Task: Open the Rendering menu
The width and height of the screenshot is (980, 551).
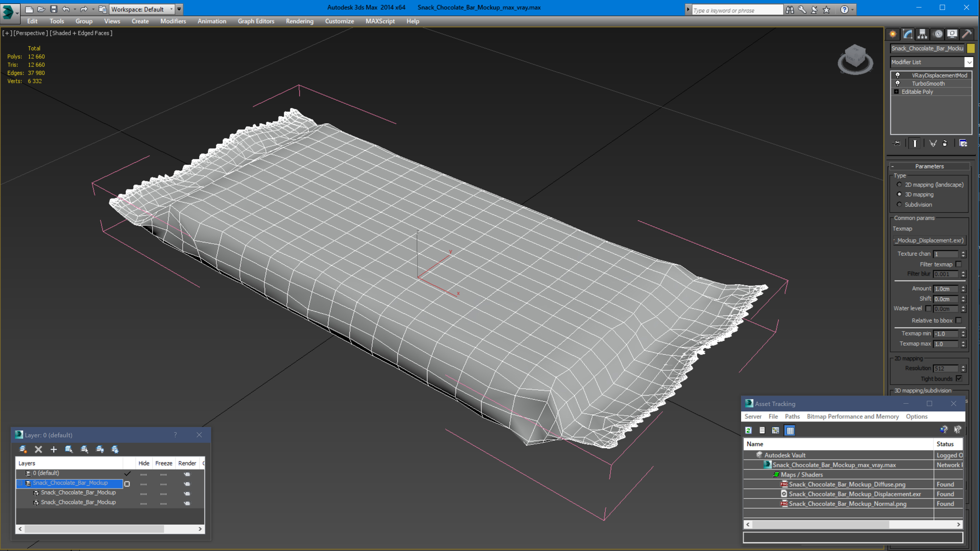Action: tap(300, 21)
